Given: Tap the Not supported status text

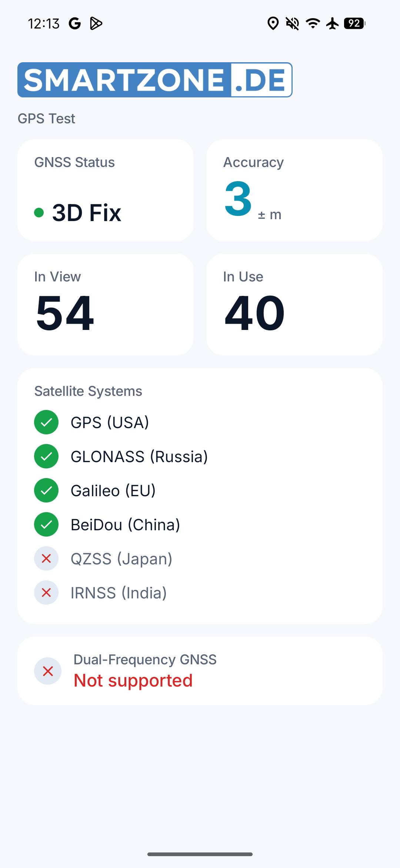Looking at the screenshot, I should click(x=133, y=681).
